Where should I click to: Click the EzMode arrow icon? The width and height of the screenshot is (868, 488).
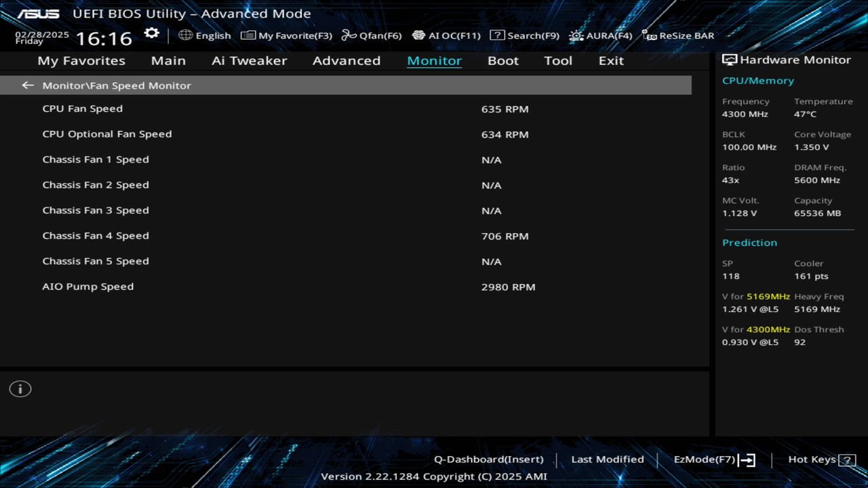pyautogui.click(x=747, y=460)
